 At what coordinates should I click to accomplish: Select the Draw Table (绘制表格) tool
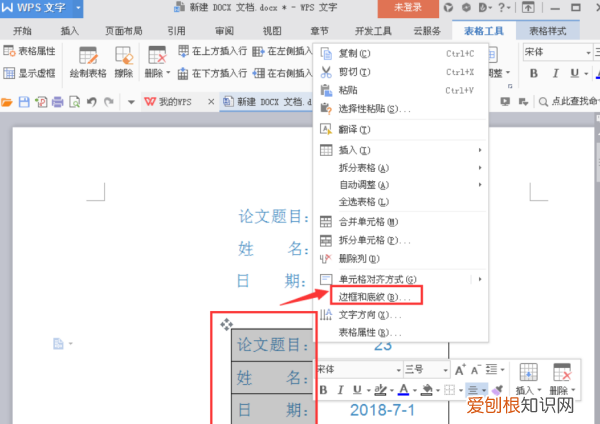point(88,62)
